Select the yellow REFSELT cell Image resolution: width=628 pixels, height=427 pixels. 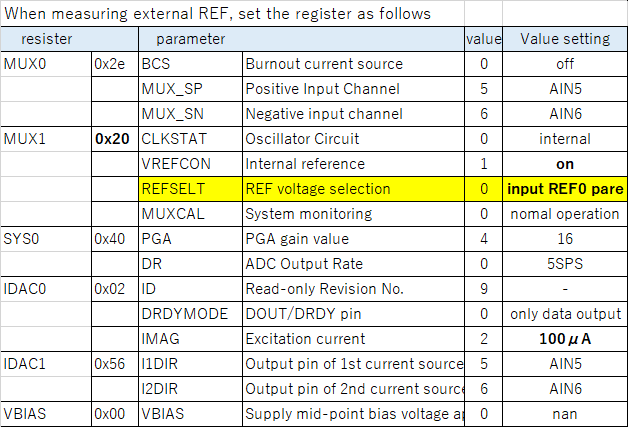[190, 189]
